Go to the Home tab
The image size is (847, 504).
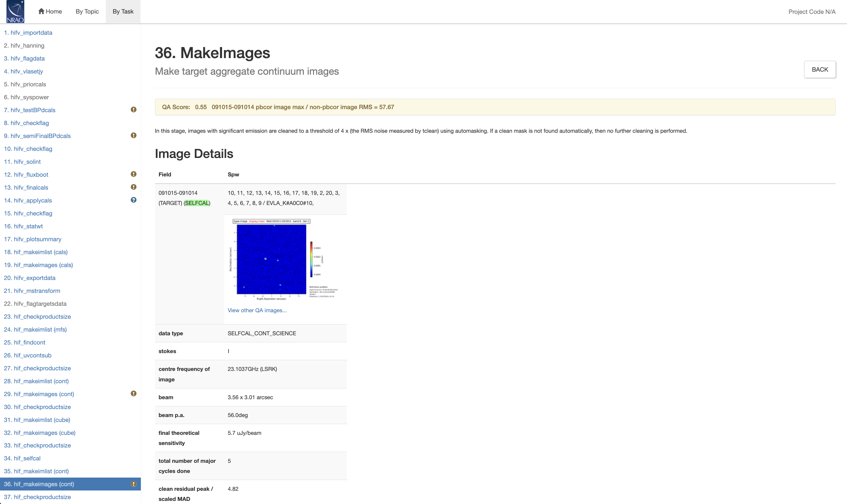click(x=50, y=12)
